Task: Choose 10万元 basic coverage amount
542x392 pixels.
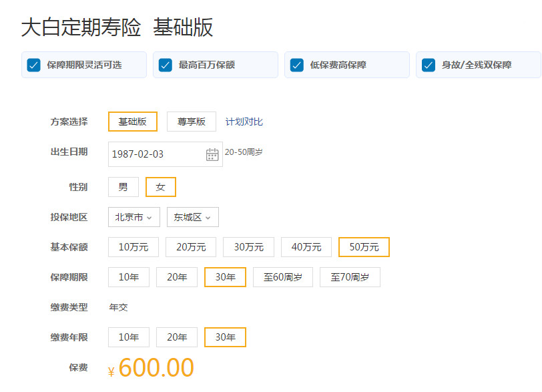Action: point(133,247)
